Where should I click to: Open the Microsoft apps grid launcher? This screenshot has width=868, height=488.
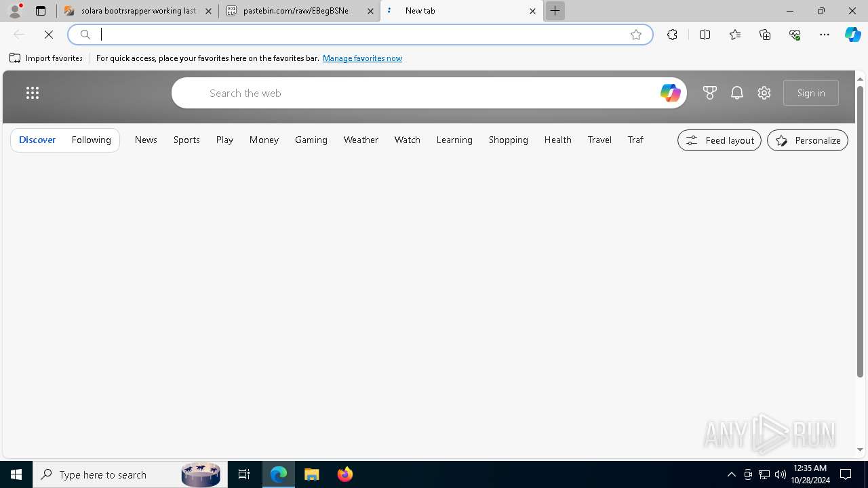tap(33, 93)
